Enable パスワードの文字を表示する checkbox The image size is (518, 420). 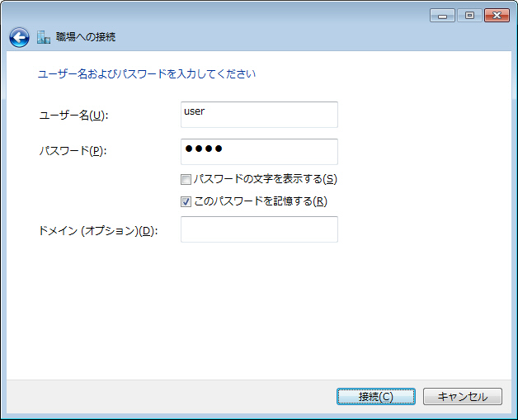pos(186,179)
